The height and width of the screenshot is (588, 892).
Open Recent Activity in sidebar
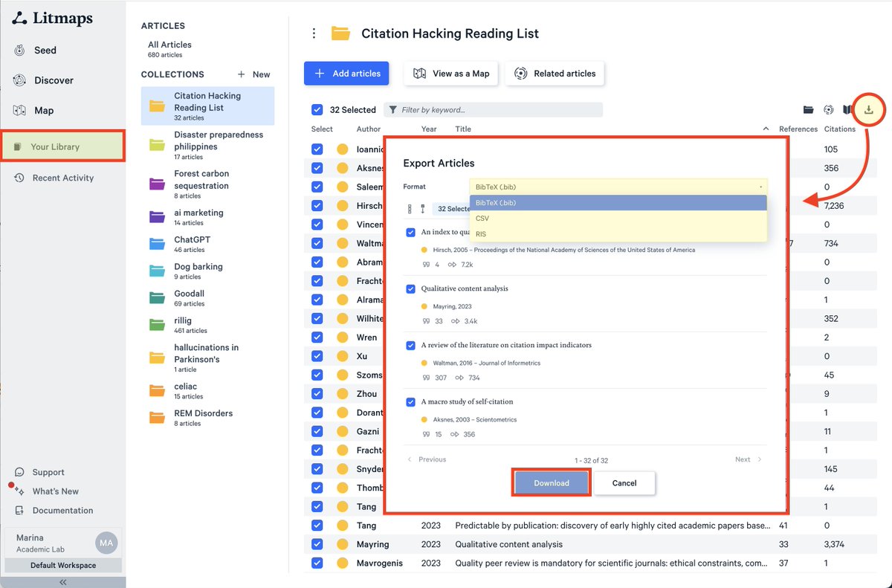pyautogui.click(x=54, y=178)
